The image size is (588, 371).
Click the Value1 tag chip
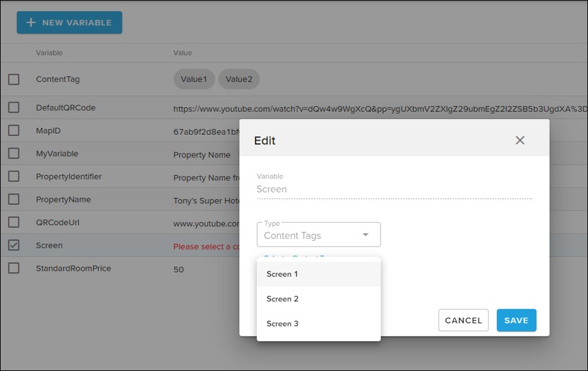194,79
